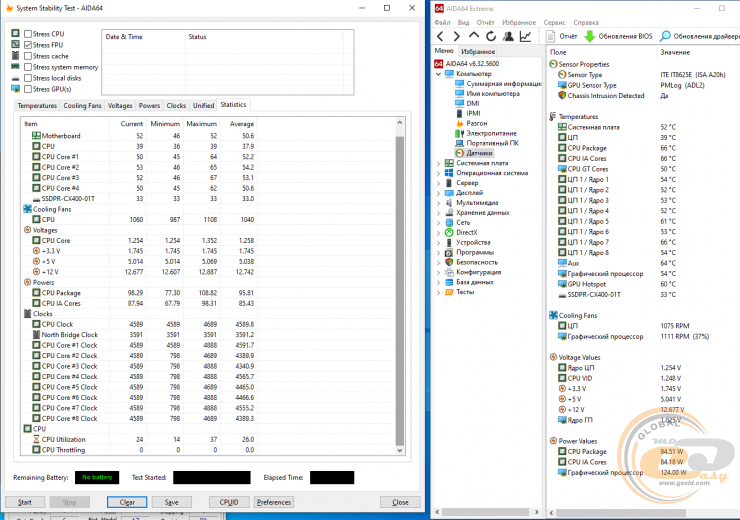Select Электропитание power item in tree

[x=486, y=133]
